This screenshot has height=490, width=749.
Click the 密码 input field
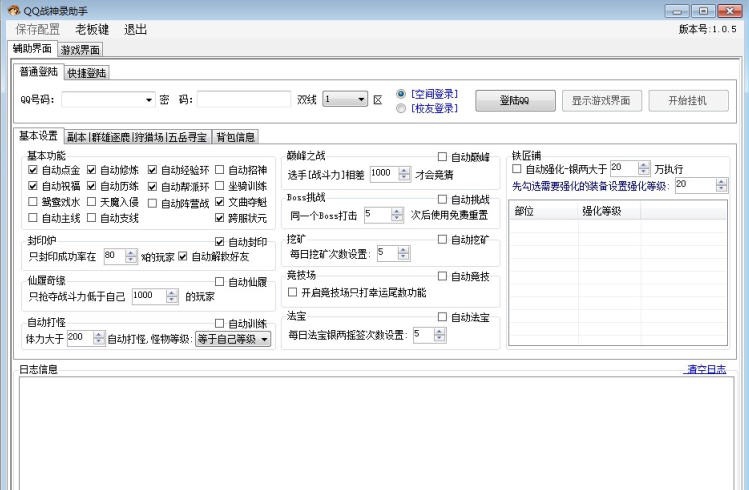tap(244, 99)
